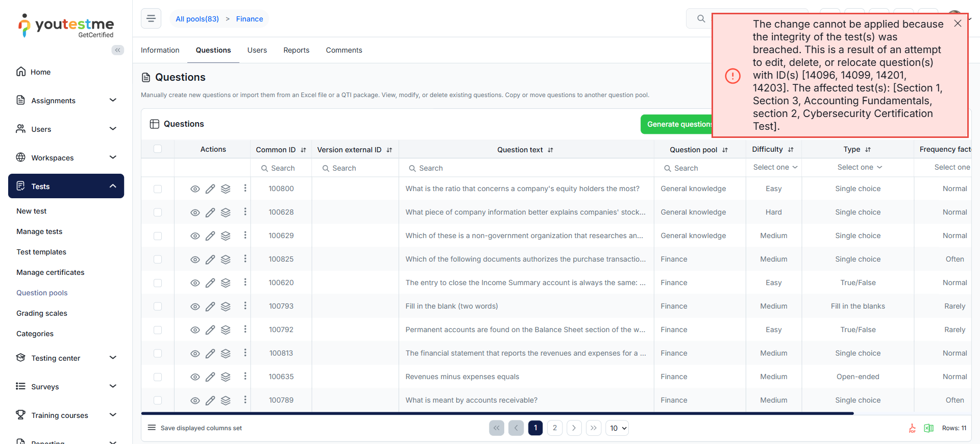Go to the All pools(83) breadcrumb link
980x444 pixels.
(x=197, y=19)
